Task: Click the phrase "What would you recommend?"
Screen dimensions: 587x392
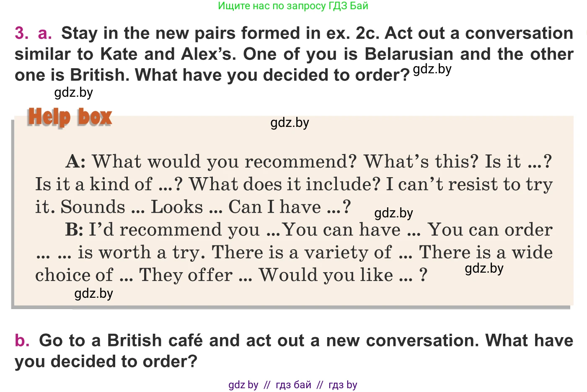Action: point(224,162)
